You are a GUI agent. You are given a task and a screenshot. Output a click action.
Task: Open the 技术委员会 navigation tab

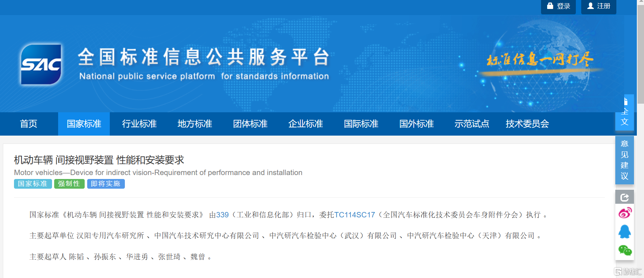pyautogui.click(x=527, y=124)
